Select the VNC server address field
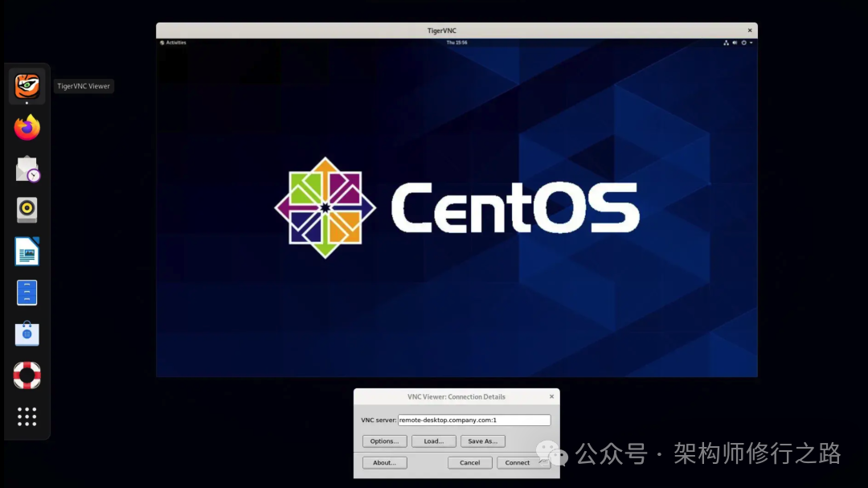The image size is (868, 488). [x=474, y=420]
